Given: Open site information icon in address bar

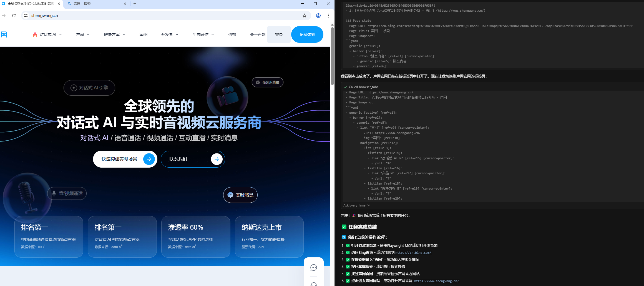Looking at the screenshot, I should click(26, 16).
